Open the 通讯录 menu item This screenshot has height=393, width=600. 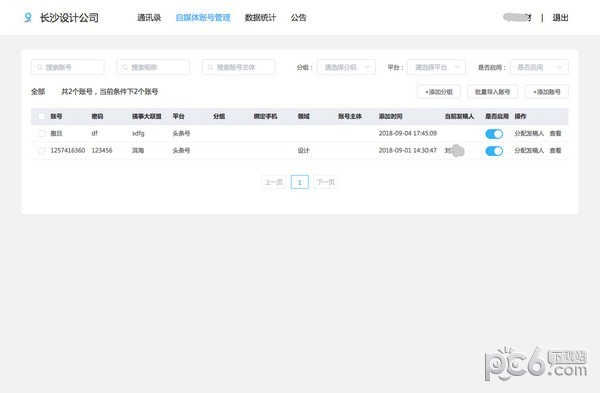pos(149,18)
